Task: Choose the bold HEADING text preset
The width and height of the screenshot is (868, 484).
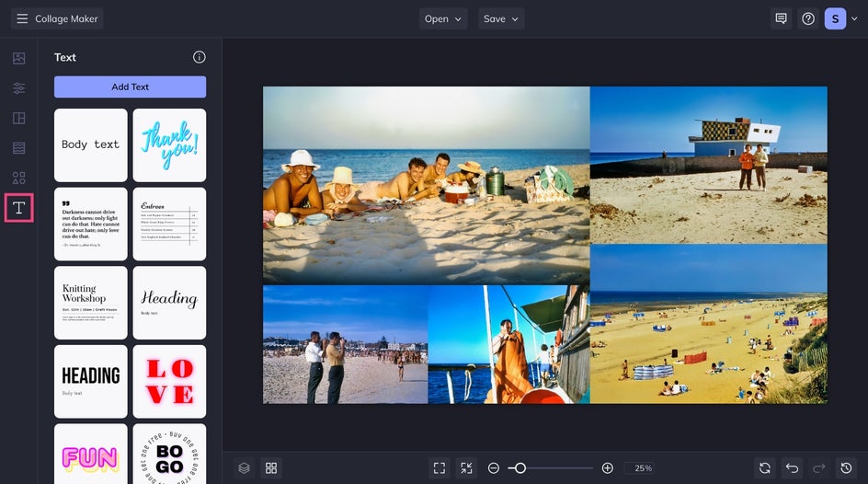Action: click(x=91, y=382)
